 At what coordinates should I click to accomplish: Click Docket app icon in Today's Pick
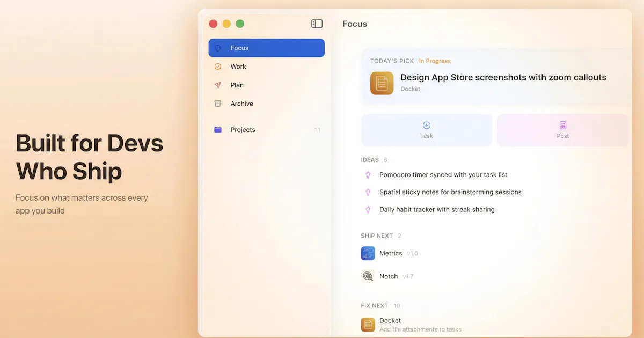382,83
